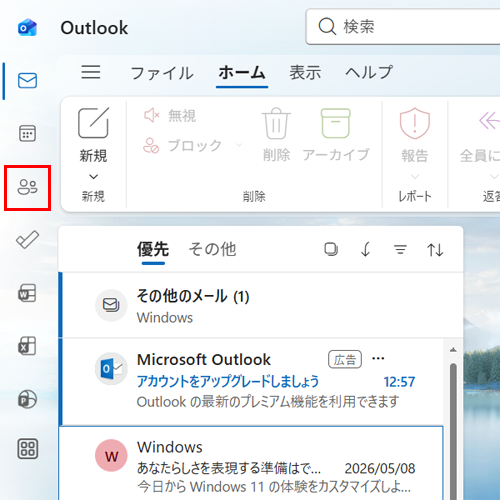Viewport: 500px width, 500px height.
Task: Click the ブロック block sender icon
Action: pos(151,146)
